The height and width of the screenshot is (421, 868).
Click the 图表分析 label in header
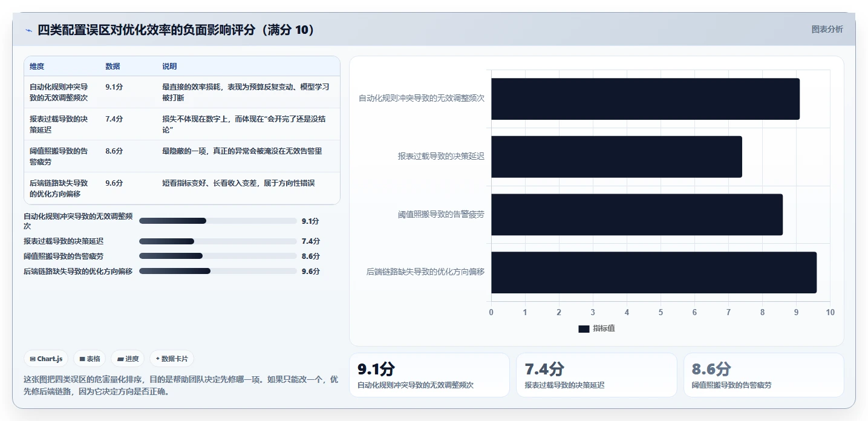point(827,29)
